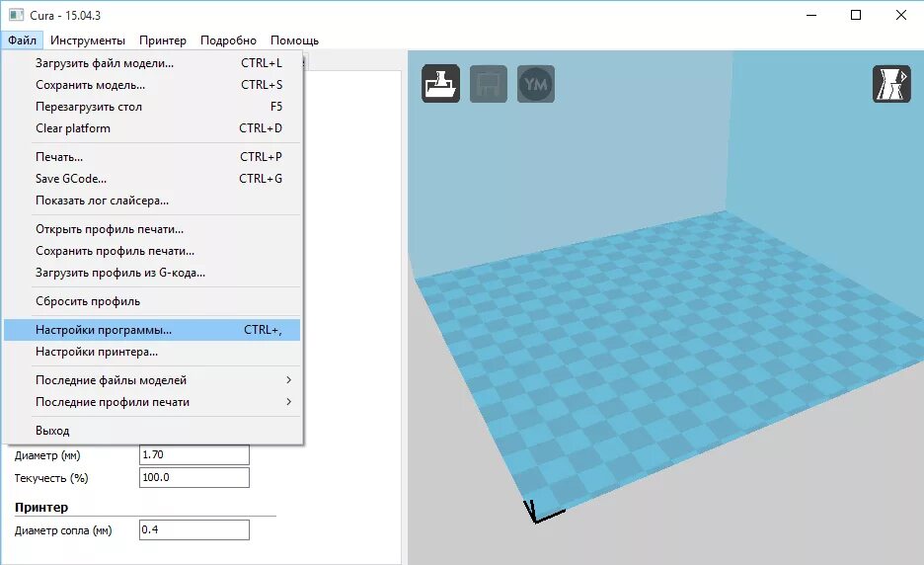Screen dimensions: 924x565
Task: Click the Диаметр (мм) input field
Action: [193, 454]
